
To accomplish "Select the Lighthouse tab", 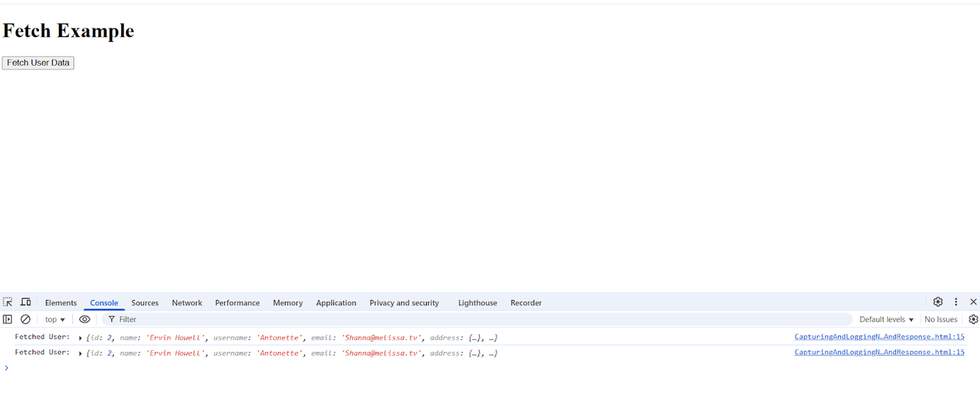I will (x=477, y=303).
